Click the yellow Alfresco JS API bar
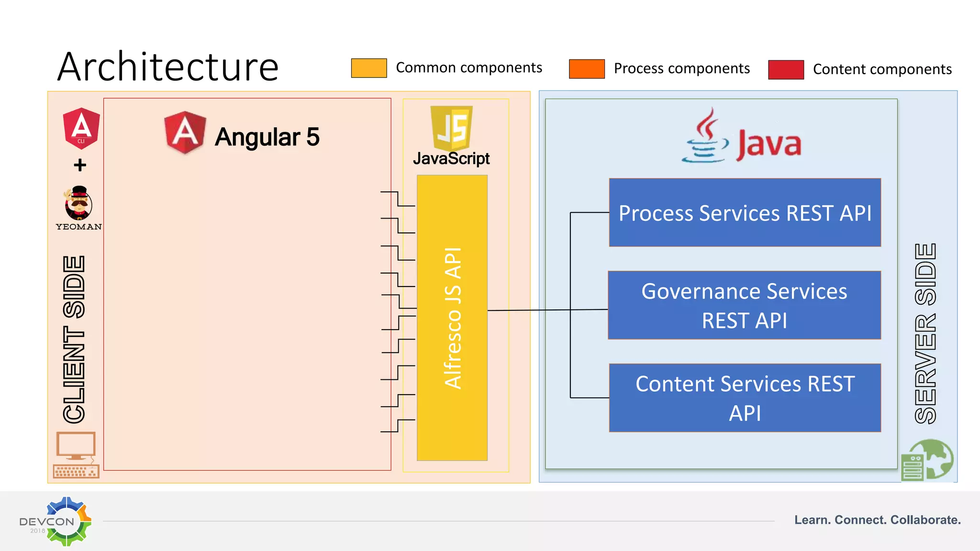Viewport: 980px width, 551px height. (452, 318)
